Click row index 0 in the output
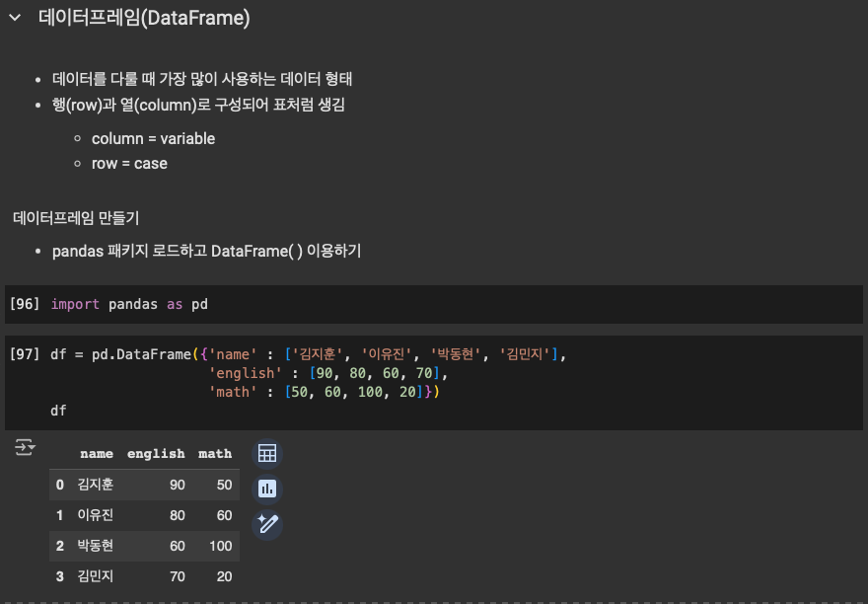The height and width of the screenshot is (604, 868). [60, 485]
